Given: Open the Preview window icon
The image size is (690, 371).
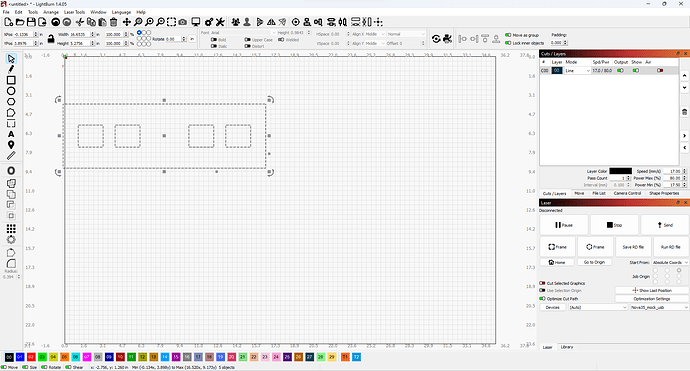Looking at the screenshot, I should tap(196, 22).
